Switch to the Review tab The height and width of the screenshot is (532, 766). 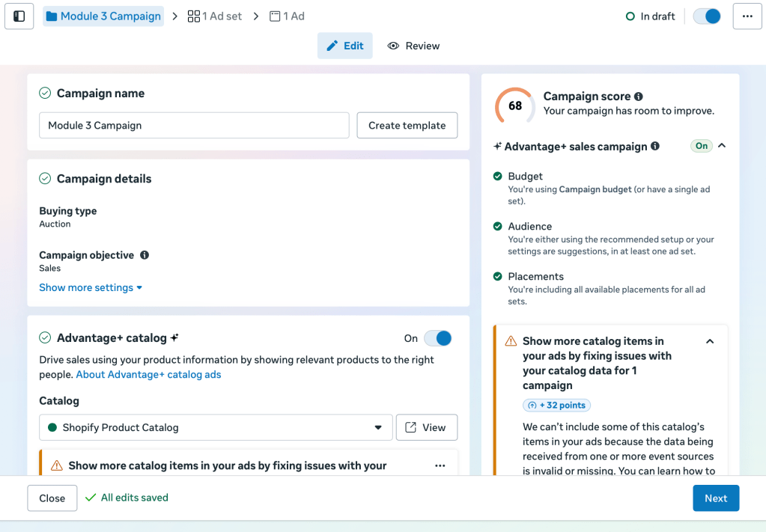click(x=413, y=46)
